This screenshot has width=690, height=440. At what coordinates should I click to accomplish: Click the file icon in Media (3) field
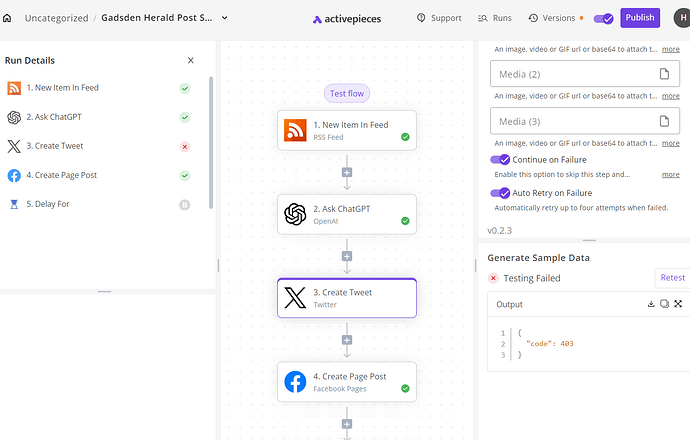(x=664, y=121)
